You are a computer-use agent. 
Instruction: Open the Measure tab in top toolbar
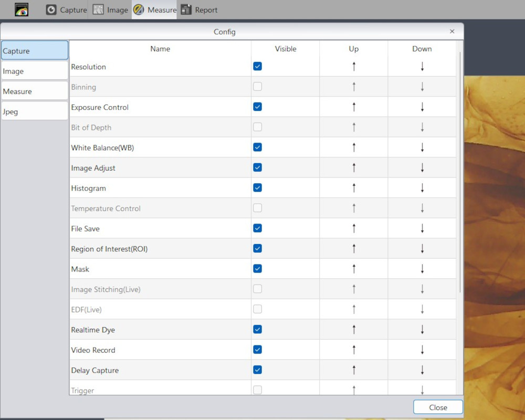(154, 9)
